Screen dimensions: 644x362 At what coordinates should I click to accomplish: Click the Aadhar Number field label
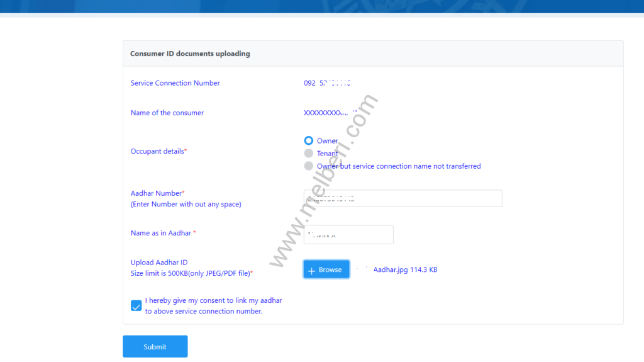coord(157,193)
